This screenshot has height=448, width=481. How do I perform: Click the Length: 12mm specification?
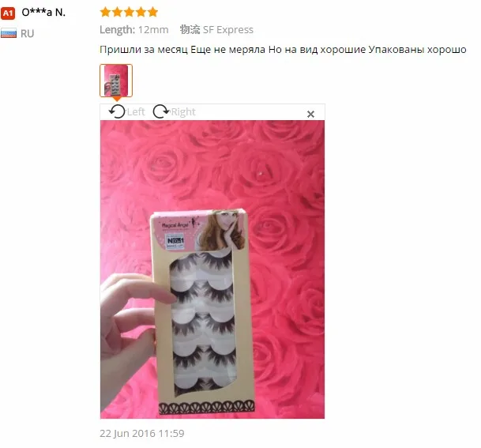pyautogui.click(x=134, y=30)
